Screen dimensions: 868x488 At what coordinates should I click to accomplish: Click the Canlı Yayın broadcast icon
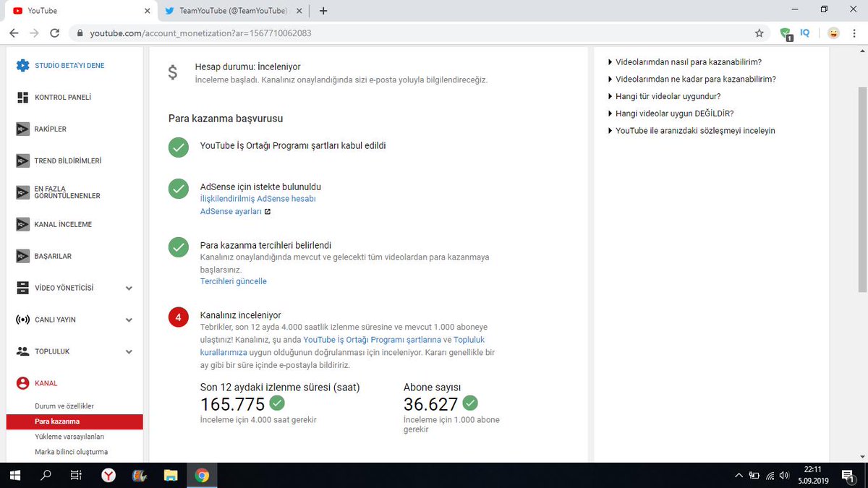(x=22, y=320)
